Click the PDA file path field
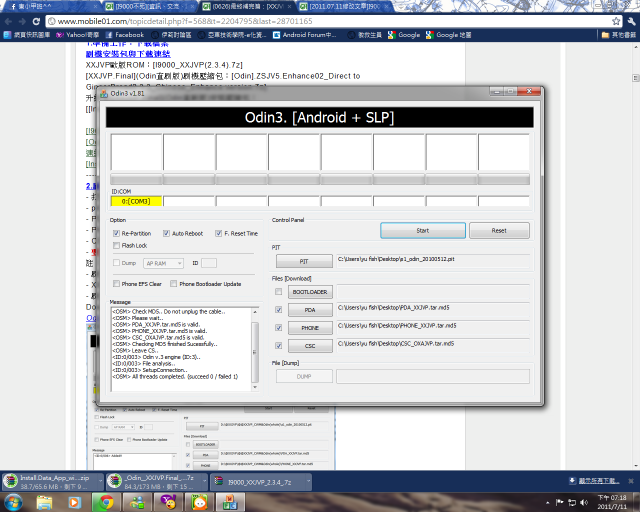640x512 pixels. point(433,309)
